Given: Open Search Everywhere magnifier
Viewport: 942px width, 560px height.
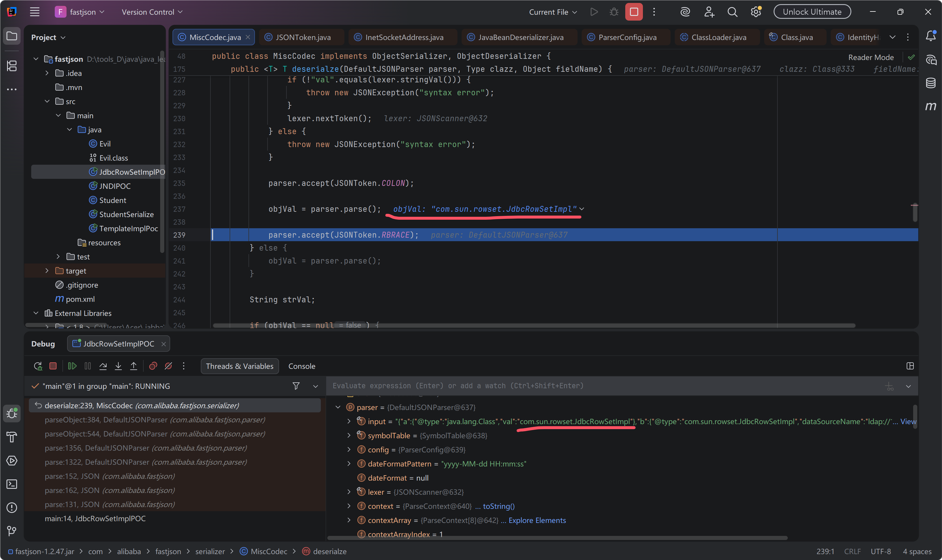Looking at the screenshot, I should coord(732,12).
